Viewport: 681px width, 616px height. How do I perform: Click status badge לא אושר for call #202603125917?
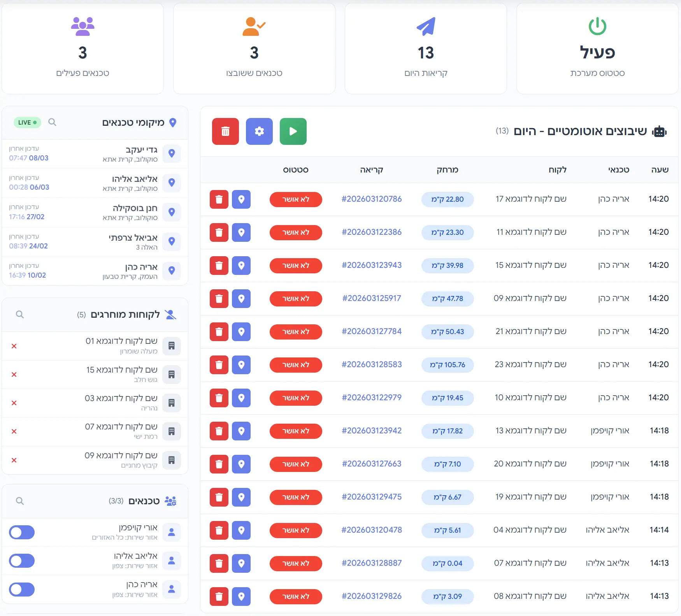pos(296,299)
